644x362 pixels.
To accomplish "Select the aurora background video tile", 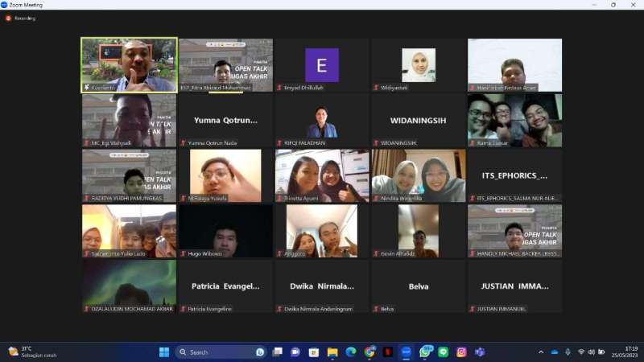I will click(x=129, y=286).
